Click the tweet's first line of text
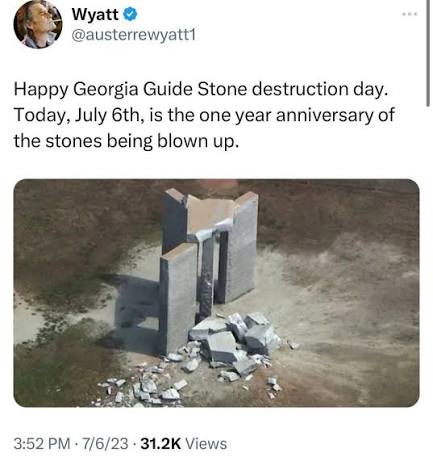Image resolution: width=433 pixels, height=461 pixels. [201, 90]
